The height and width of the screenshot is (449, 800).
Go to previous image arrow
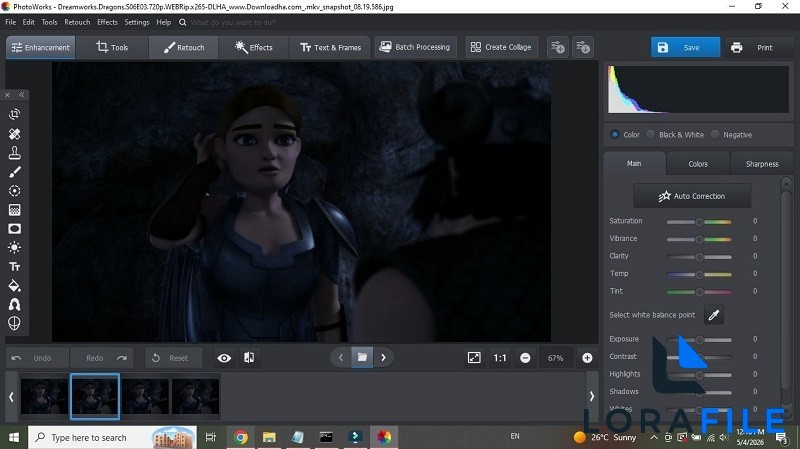click(341, 358)
